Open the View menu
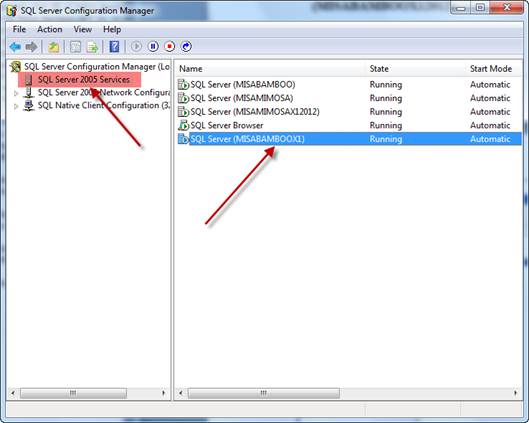 tap(83, 29)
